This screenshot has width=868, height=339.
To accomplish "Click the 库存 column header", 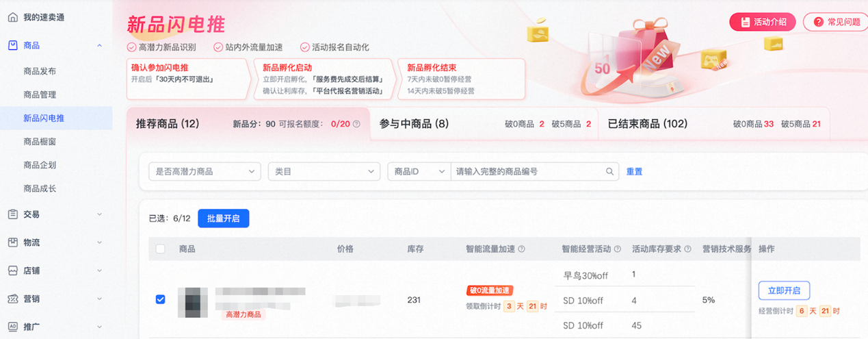I will point(415,249).
